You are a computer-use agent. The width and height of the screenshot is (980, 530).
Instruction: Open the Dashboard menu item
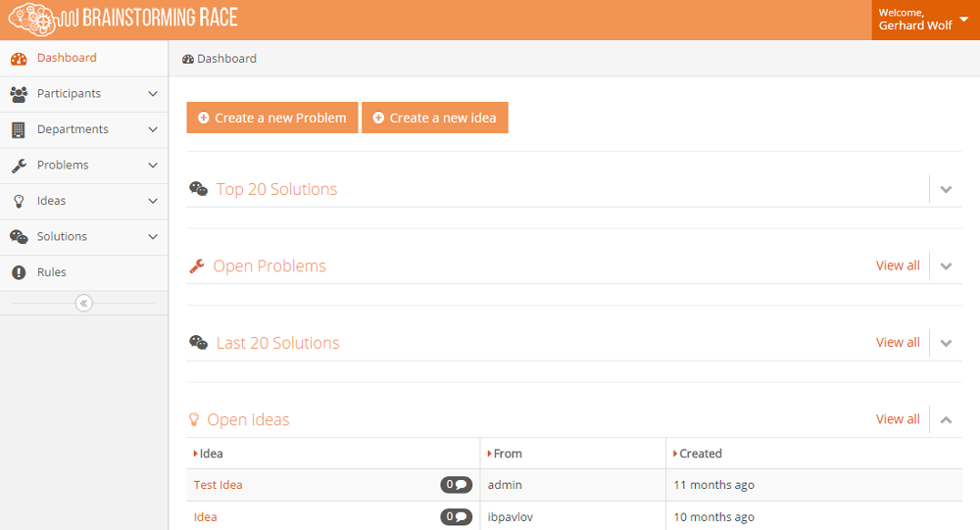tap(67, 58)
